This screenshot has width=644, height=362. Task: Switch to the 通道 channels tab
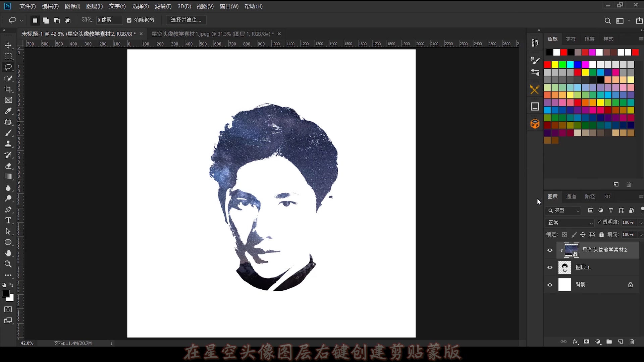pos(571,197)
